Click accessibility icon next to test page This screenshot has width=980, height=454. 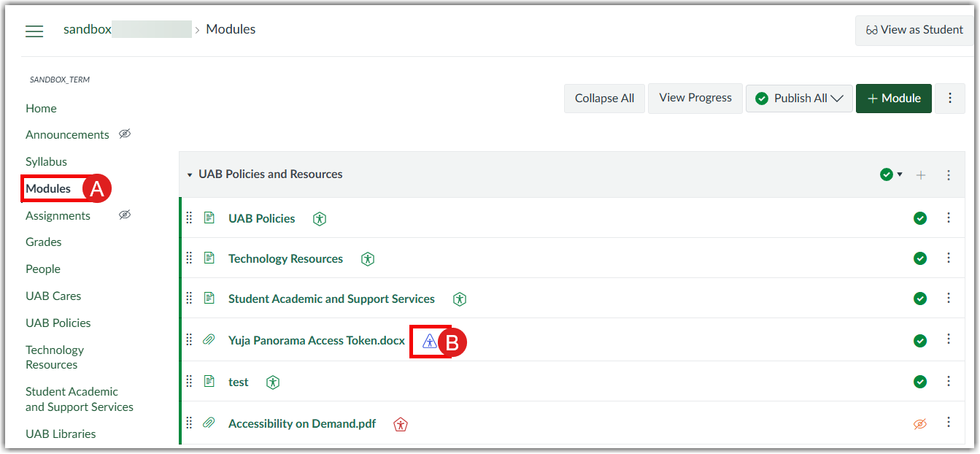tap(273, 382)
